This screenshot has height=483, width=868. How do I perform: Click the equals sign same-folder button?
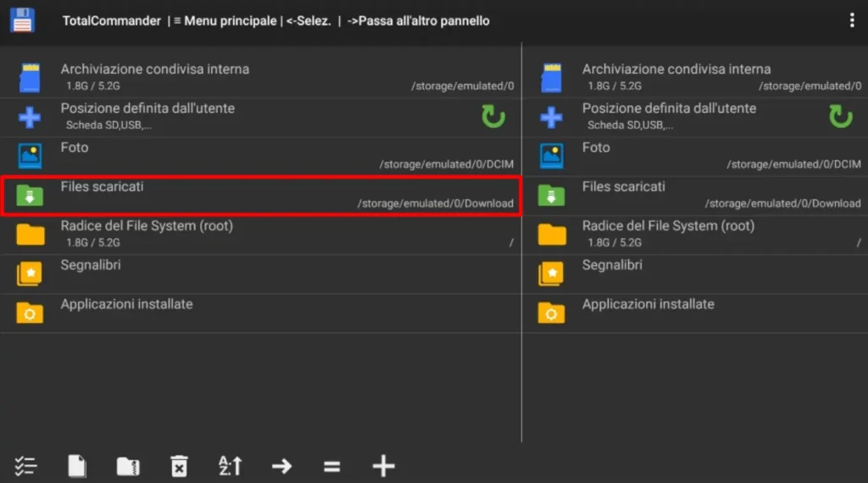331,466
